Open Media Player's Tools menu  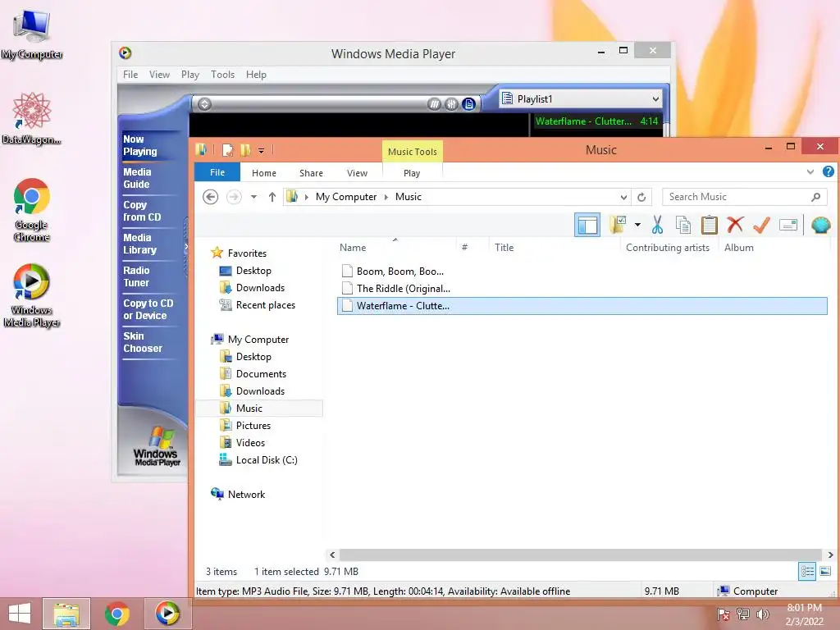pyautogui.click(x=222, y=75)
